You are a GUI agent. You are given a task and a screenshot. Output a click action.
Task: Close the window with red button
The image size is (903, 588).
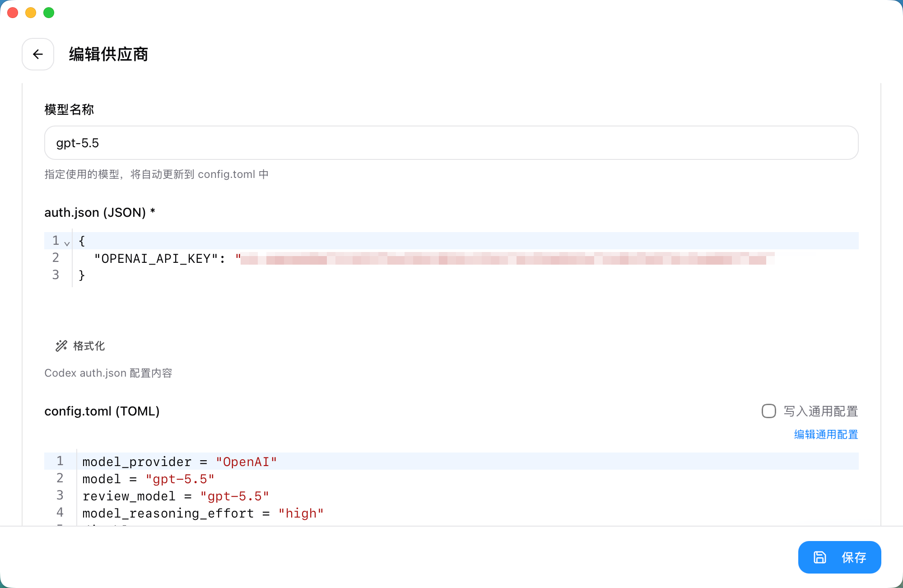coord(13,13)
